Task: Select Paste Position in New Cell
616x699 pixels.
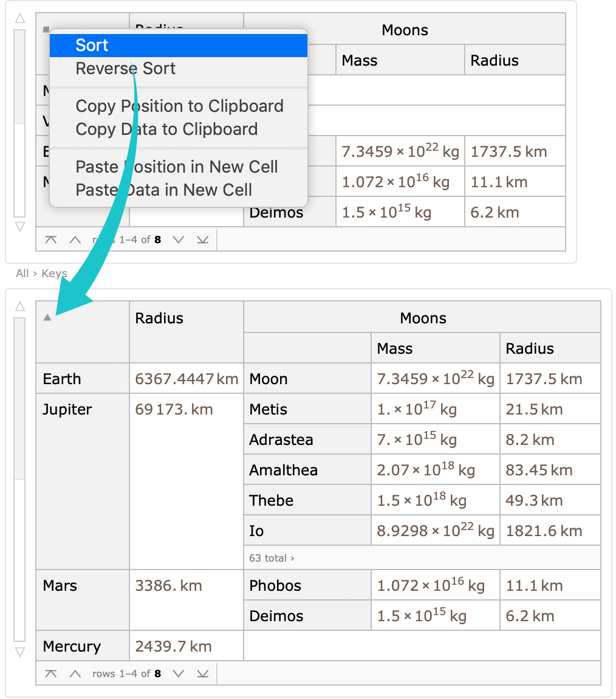Action: coord(179,167)
